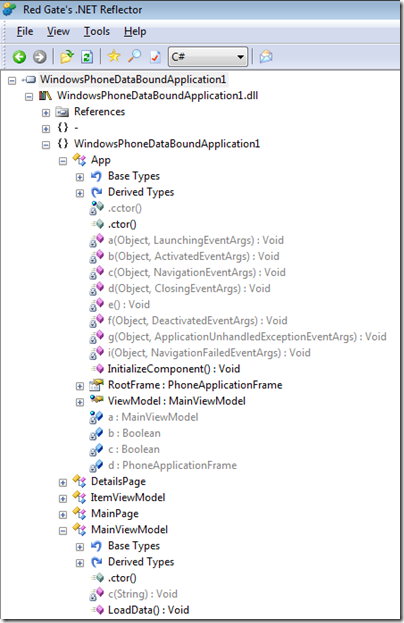Collapse the App class node
The height and width of the screenshot is (623, 404).
63,161
